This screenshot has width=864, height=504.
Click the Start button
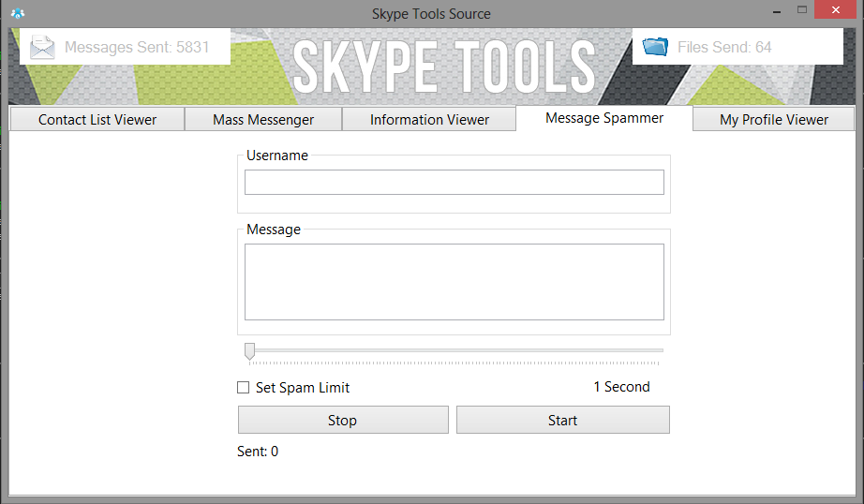tap(562, 420)
